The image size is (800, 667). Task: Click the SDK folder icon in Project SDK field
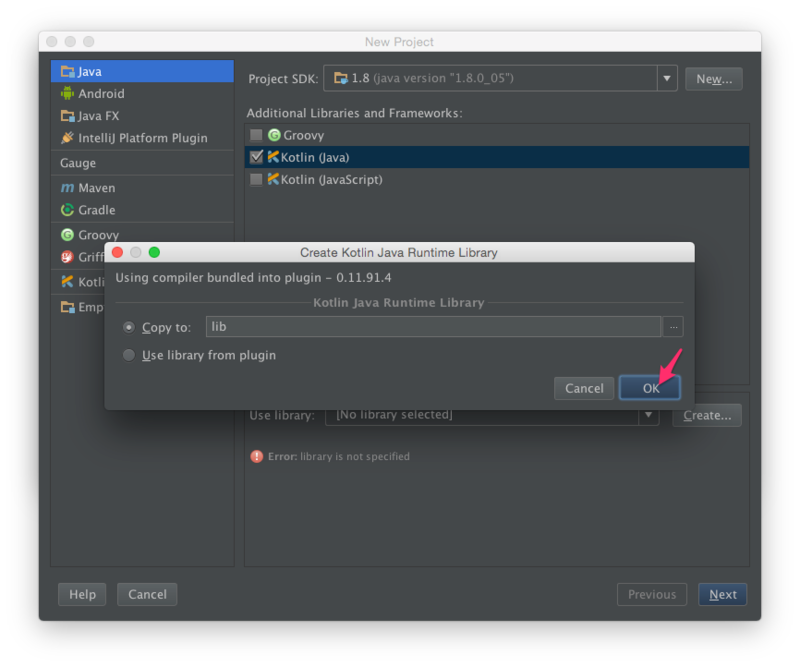click(341, 78)
